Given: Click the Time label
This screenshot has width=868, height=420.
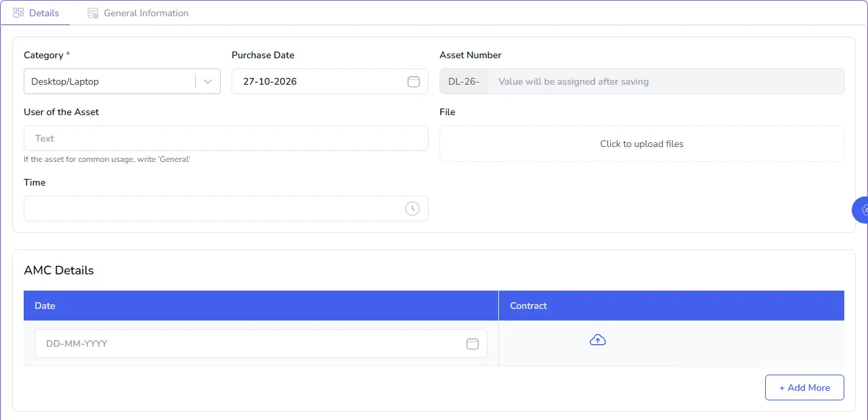Looking at the screenshot, I should (x=35, y=182).
